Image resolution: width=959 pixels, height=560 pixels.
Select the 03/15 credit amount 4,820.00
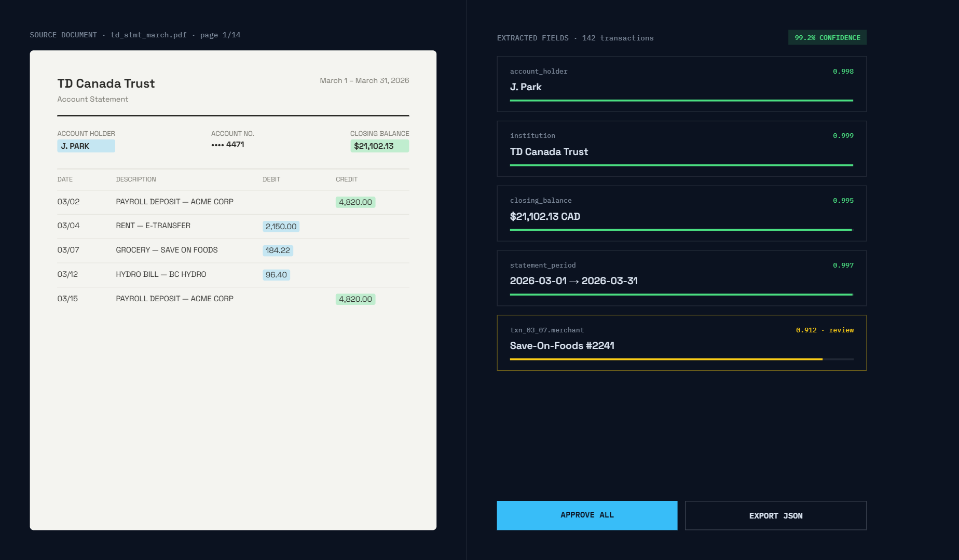(355, 299)
